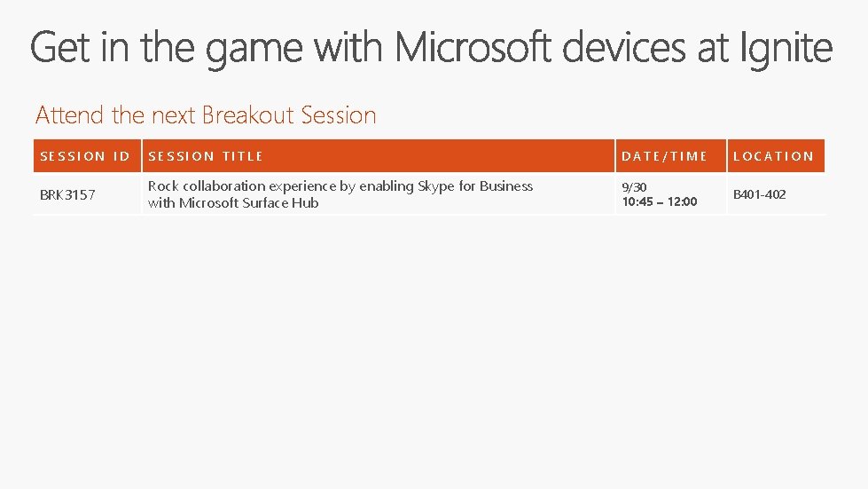
Task: Click the DATE/TIME column header
Action: pos(664,156)
